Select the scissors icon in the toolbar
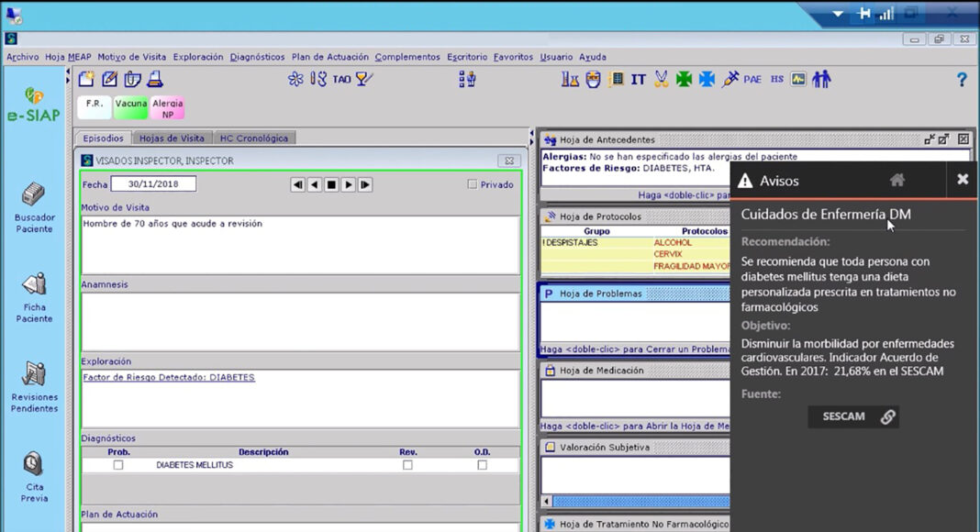Screen dimensions: 980x532 (661, 80)
